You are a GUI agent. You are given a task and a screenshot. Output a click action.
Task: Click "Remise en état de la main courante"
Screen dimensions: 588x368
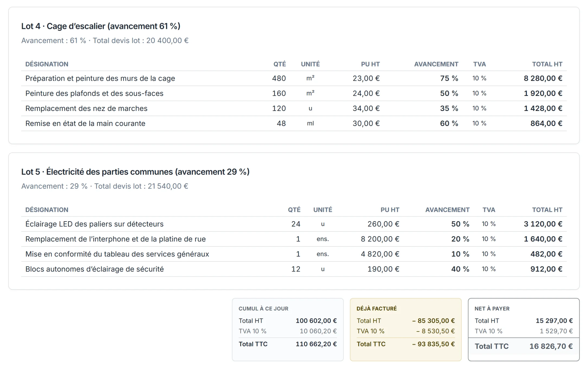[x=85, y=123]
